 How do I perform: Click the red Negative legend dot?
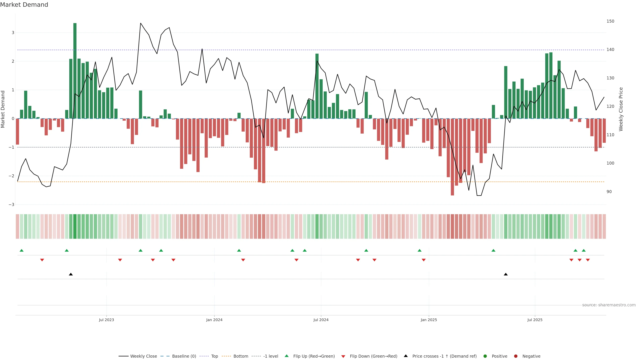pyautogui.click(x=516, y=356)
